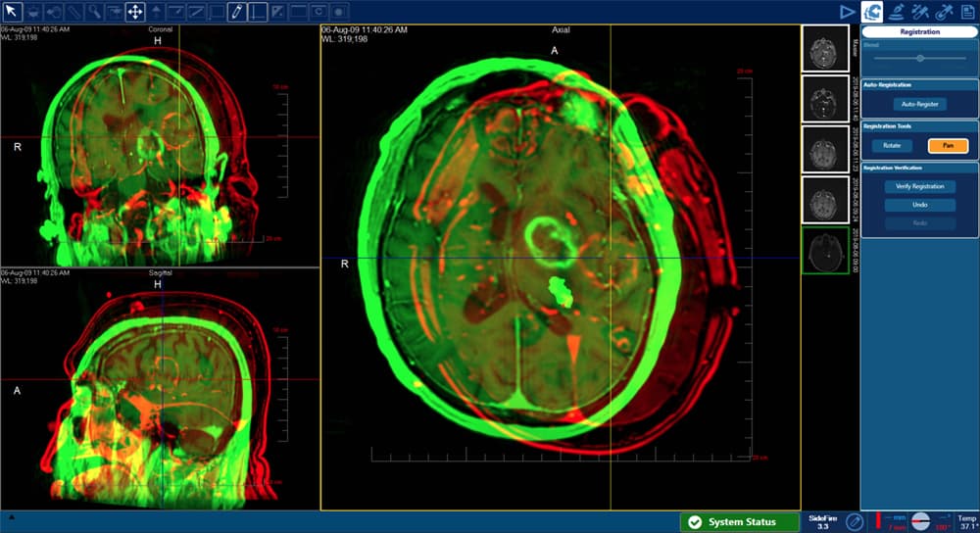Select the Rotate registration tool
Image resolution: width=980 pixels, height=533 pixels.
[892, 146]
